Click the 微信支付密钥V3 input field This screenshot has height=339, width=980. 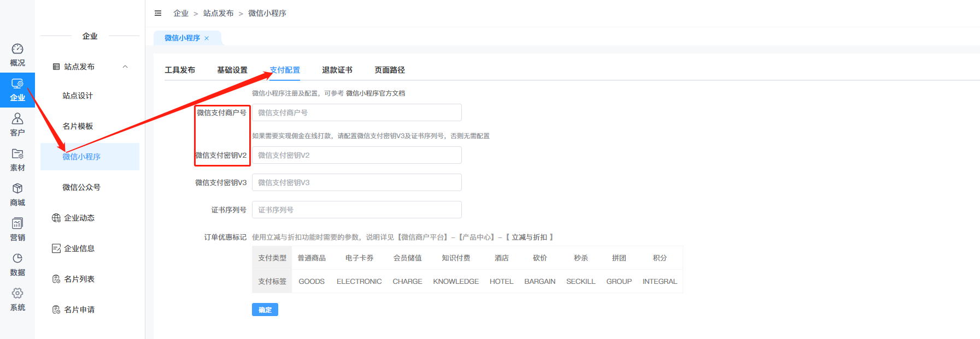tap(356, 182)
